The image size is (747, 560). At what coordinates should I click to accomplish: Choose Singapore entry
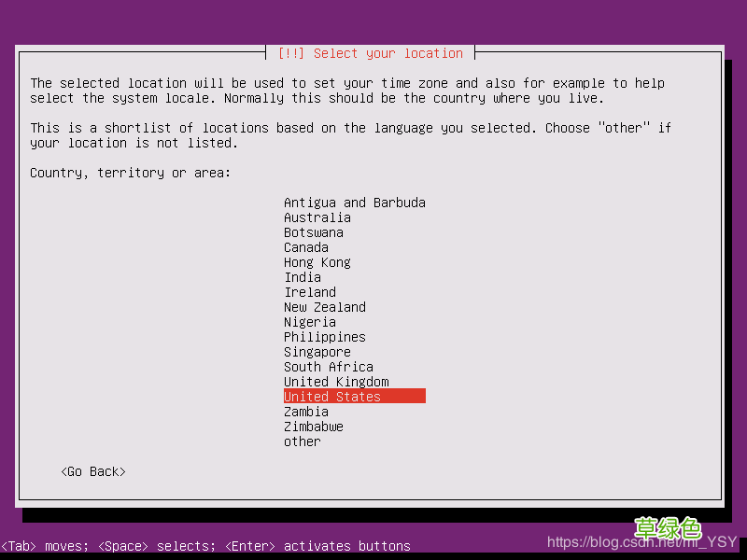(x=317, y=352)
